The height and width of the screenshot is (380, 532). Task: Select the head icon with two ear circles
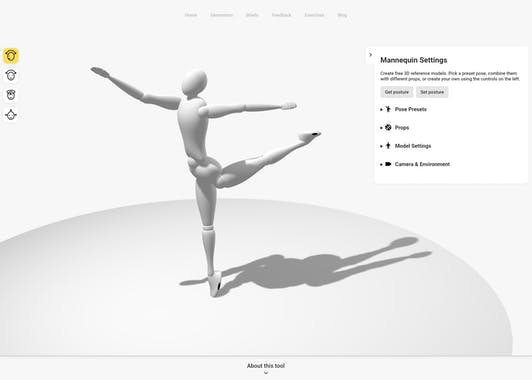tap(11, 95)
